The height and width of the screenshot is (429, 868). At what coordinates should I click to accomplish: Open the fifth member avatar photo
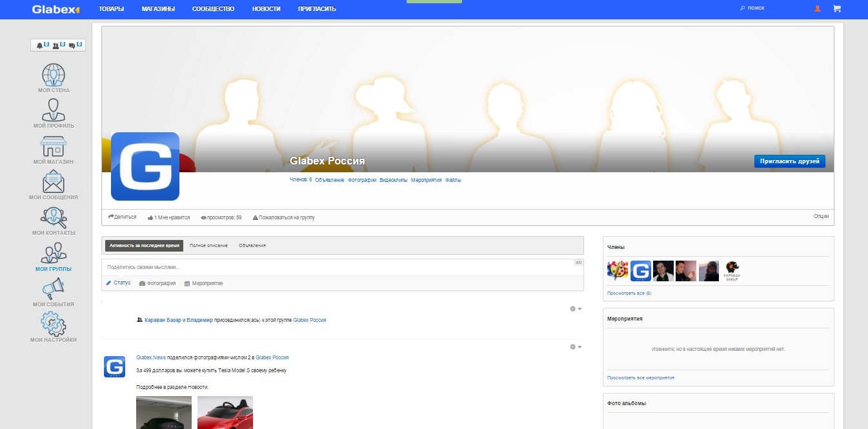pyautogui.click(x=709, y=270)
